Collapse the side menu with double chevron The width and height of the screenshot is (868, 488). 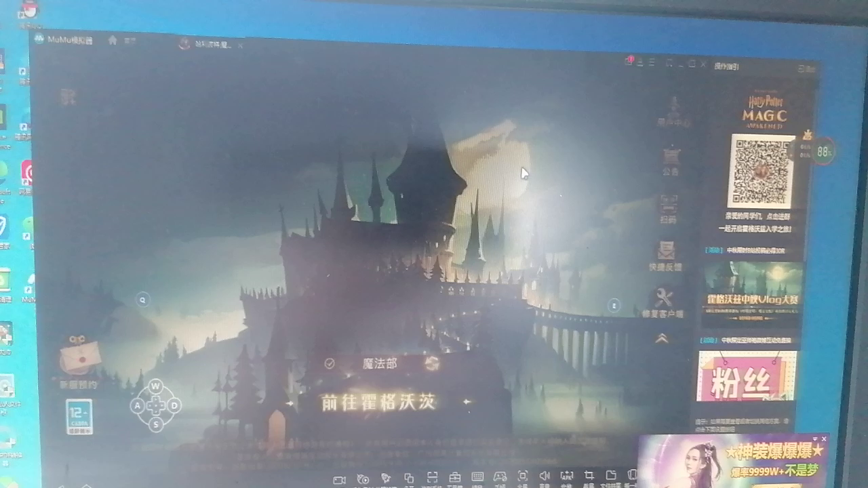[662, 338]
